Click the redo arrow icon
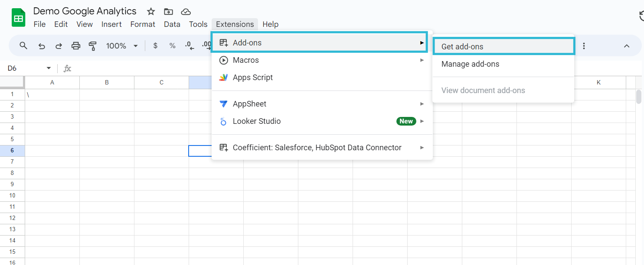644x265 pixels. (x=59, y=45)
